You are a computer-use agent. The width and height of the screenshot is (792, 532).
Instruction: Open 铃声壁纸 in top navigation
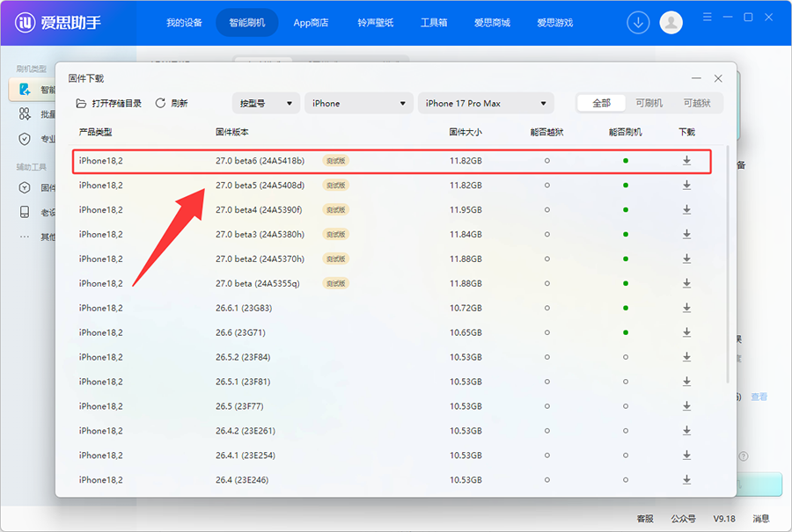point(375,23)
